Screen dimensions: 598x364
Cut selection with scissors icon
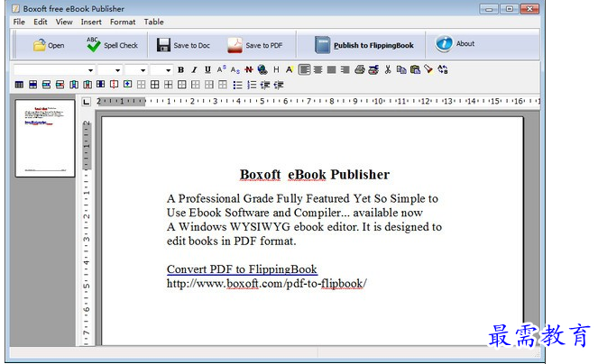click(x=388, y=69)
